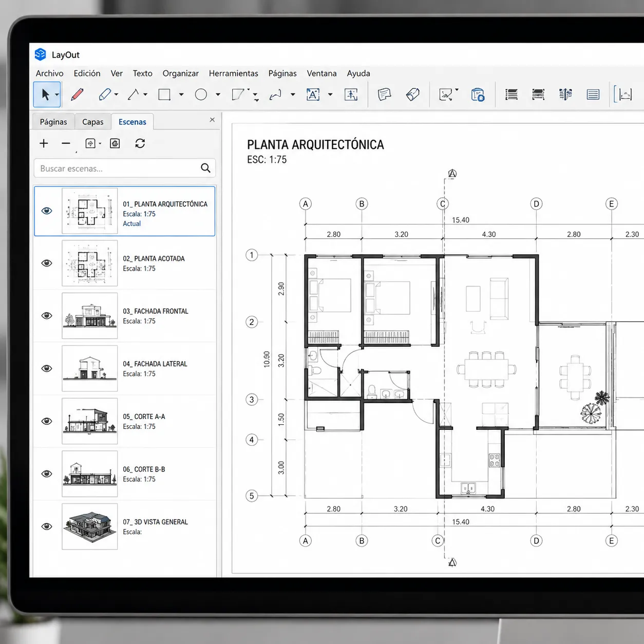
Task: Select the 07_ 3D VISTA GENERAL thumbnail
Action: point(90,526)
